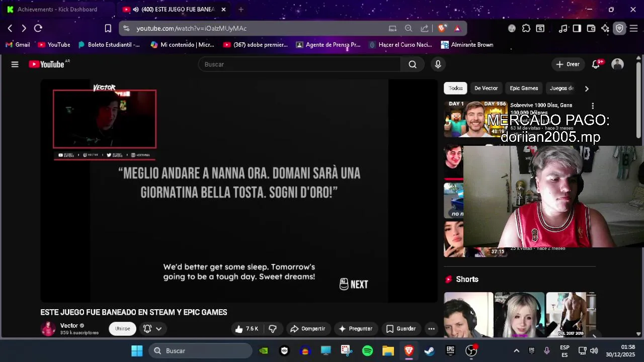Open OBS Studio from the taskbar

click(x=471, y=351)
